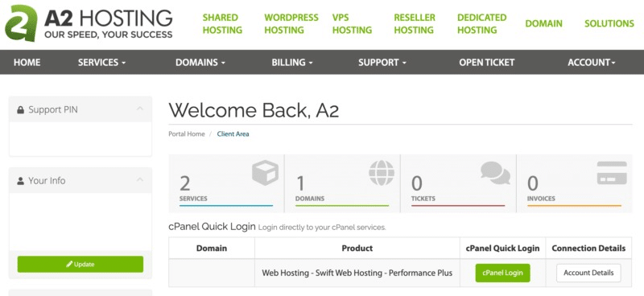Click the Product column header
The height and width of the screenshot is (296, 644).
click(357, 249)
